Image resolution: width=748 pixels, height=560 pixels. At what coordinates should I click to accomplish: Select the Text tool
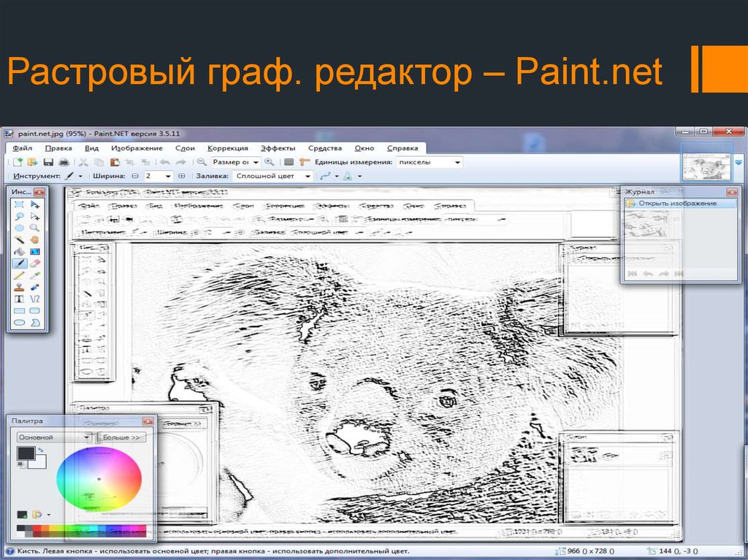19,299
